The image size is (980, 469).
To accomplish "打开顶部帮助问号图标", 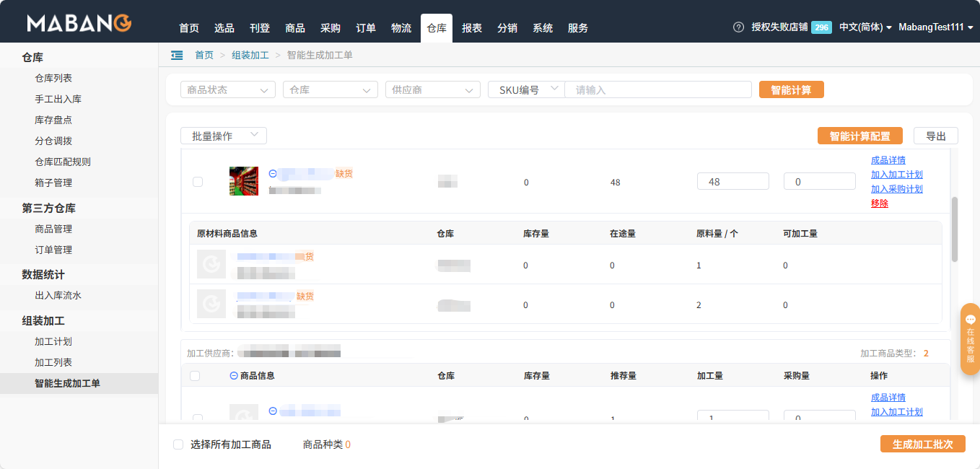I will 738,27.
